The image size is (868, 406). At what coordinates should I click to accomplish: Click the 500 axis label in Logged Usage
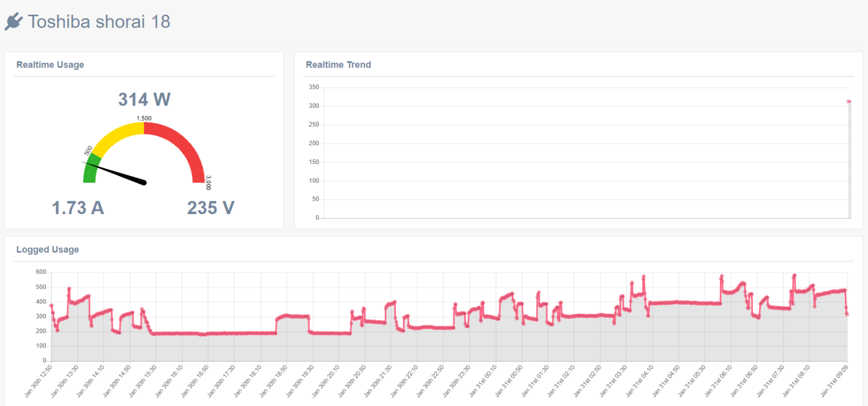41,287
